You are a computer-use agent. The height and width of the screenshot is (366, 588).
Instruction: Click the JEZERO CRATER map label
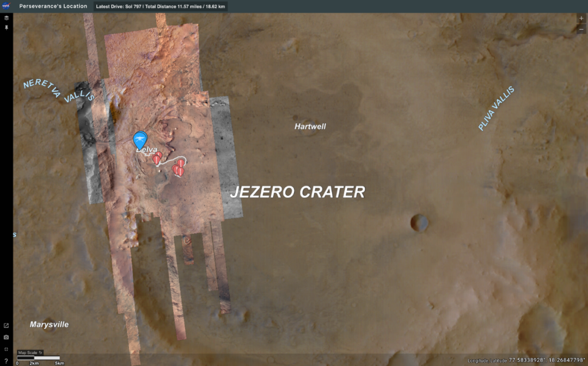click(x=297, y=192)
